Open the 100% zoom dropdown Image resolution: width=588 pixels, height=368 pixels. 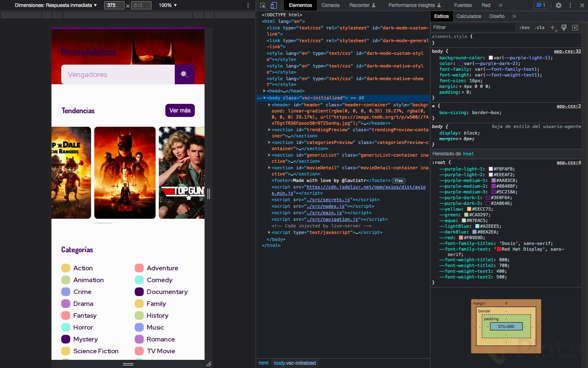pyautogui.click(x=168, y=5)
